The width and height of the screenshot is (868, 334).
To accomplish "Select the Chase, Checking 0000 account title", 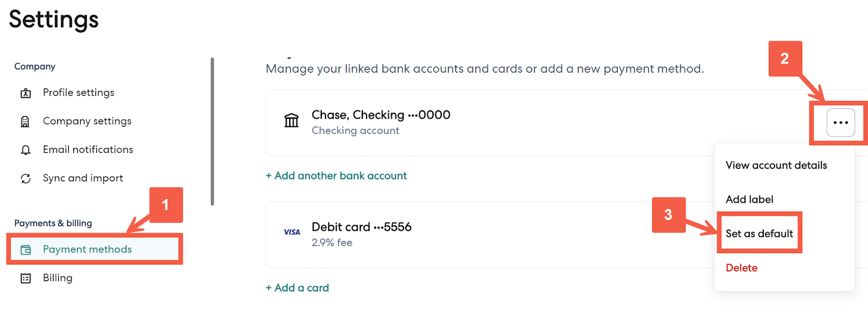I will click(x=381, y=115).
